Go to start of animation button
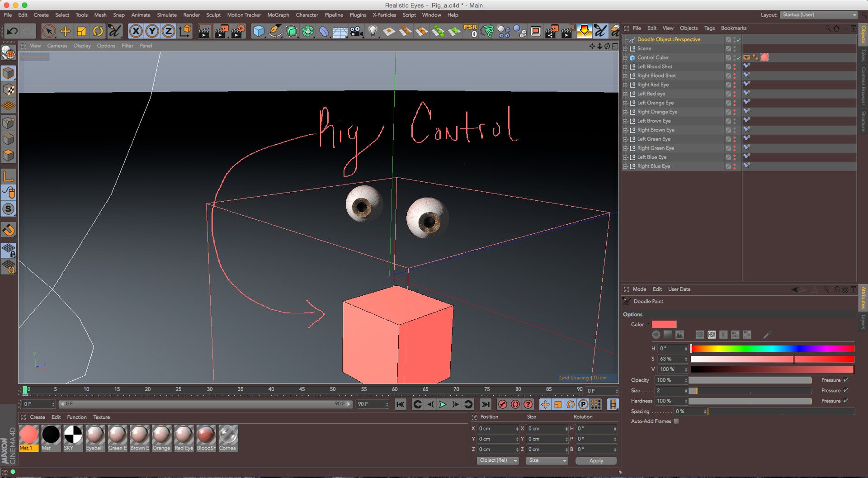The height and width of the screenshot is (478, 868). (x=400, y=404)
